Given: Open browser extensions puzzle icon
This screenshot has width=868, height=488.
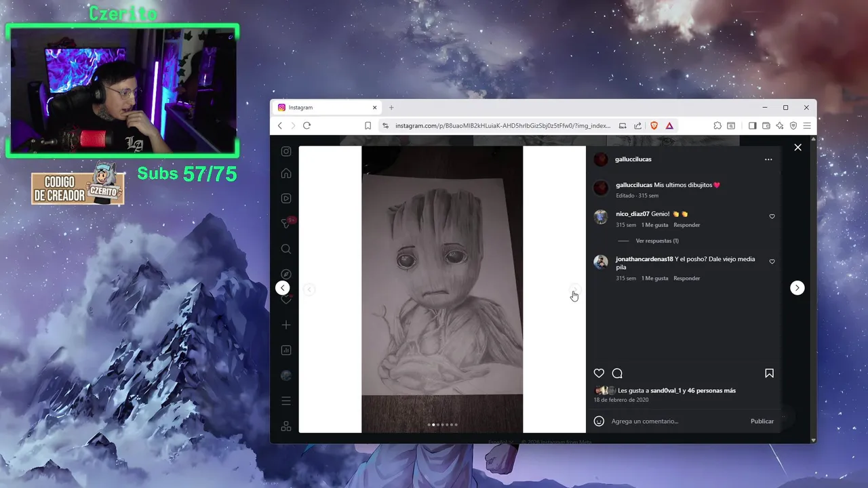Looking at the screenshot, I should click(x=717, y=125).
